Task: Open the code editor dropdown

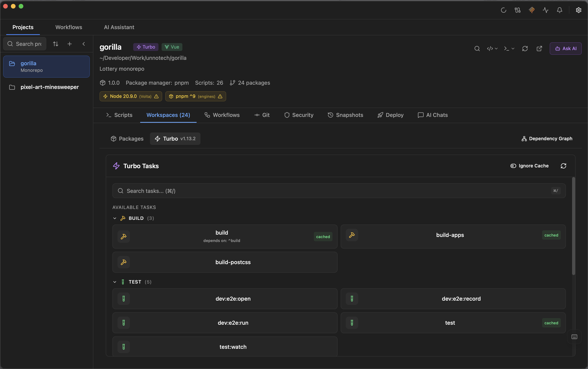Action: [x=492, y=49]
